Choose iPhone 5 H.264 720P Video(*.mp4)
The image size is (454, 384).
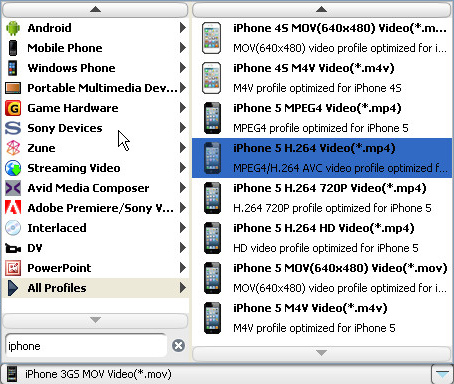click(x=322, y=198)
